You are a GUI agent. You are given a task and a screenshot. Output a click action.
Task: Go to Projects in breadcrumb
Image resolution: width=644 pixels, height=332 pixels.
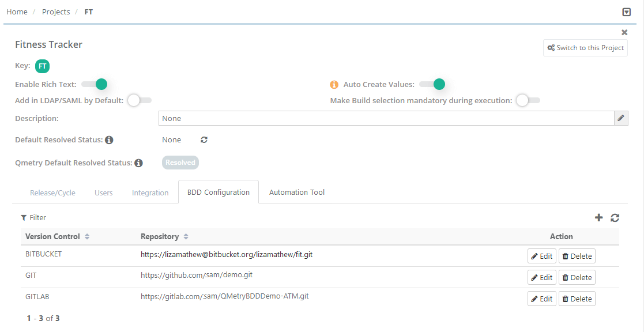[56, 12]
